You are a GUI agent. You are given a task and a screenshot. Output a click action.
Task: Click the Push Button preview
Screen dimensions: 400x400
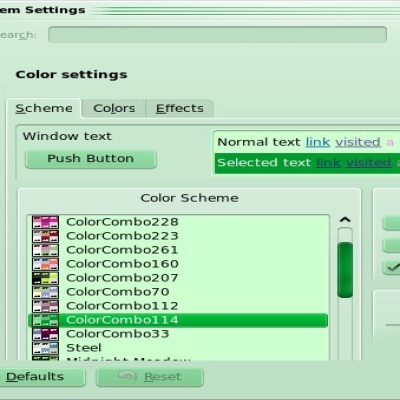[x=91, y=159]
